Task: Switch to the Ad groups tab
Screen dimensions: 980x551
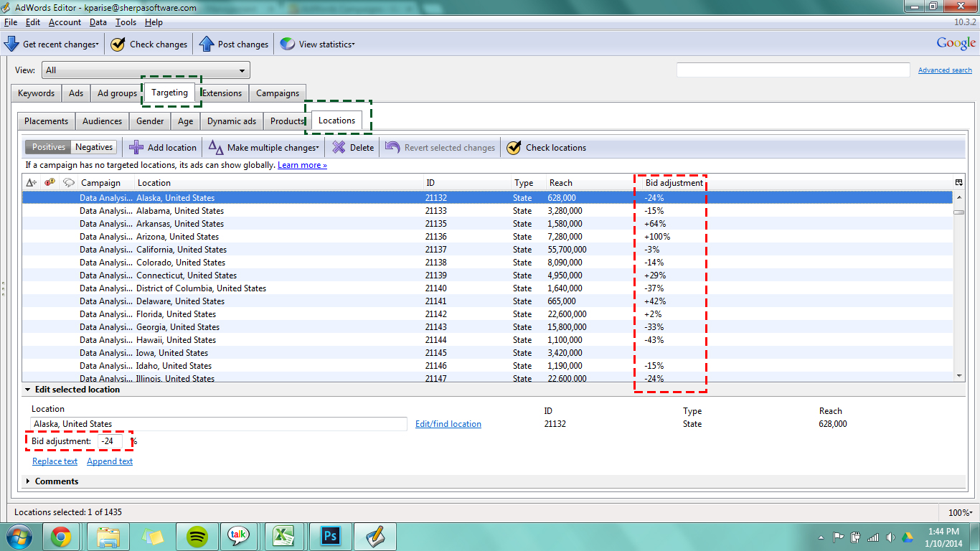Action: 117,93
